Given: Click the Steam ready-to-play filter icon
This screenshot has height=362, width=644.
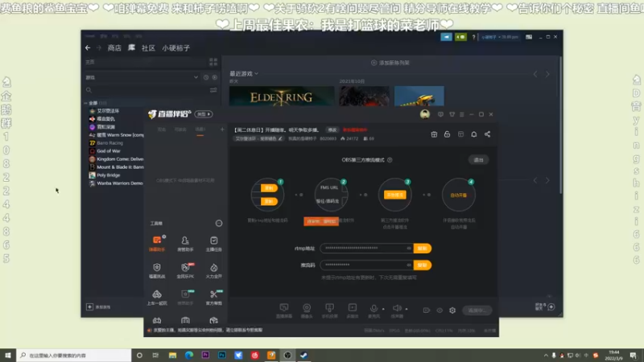Looking at the screenshot, I should pyautogui.click(x=214, y=77).
